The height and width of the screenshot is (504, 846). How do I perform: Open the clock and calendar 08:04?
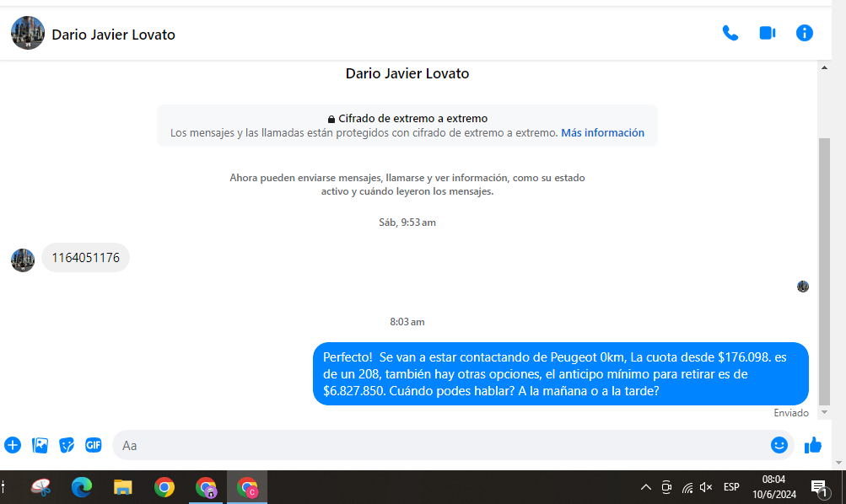tap(773, 487)
